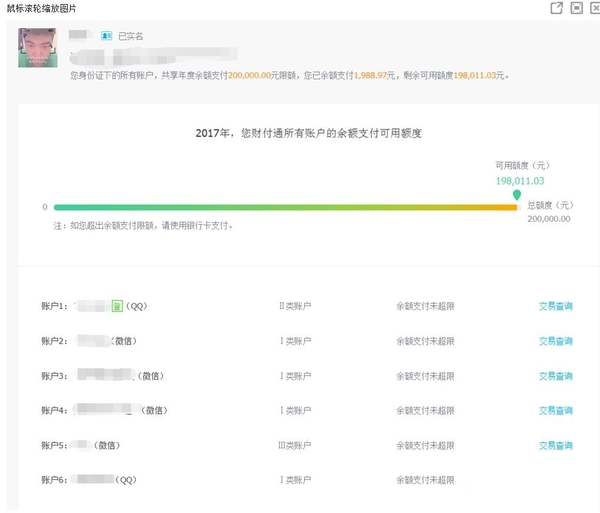Open 交易查询 for 账户3
This screenshot has width=600, height=513.
pyautogui.click(x=556, y=376)
